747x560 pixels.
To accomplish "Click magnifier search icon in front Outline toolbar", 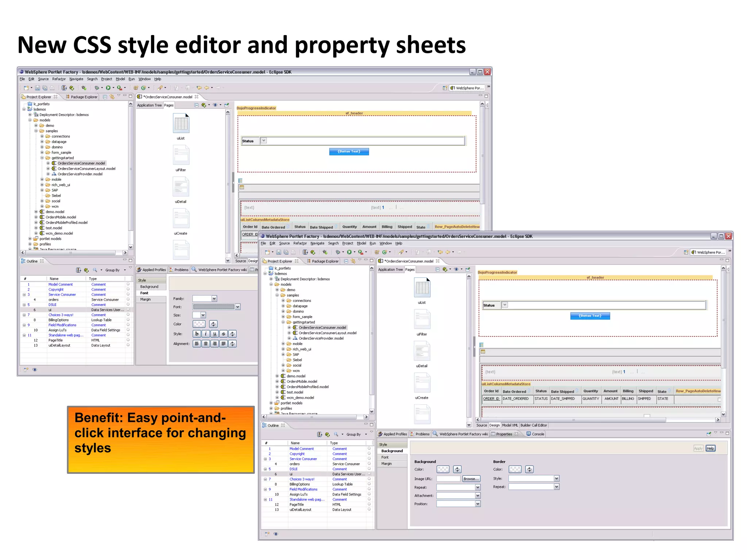I will point(336,435).
